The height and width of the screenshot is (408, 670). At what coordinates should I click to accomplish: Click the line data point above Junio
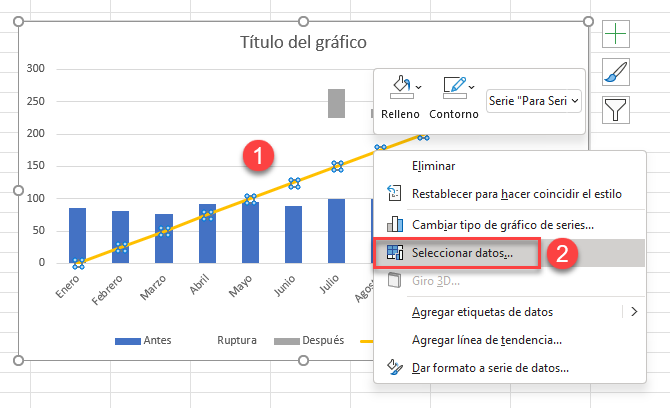click(x=294, y=183)
